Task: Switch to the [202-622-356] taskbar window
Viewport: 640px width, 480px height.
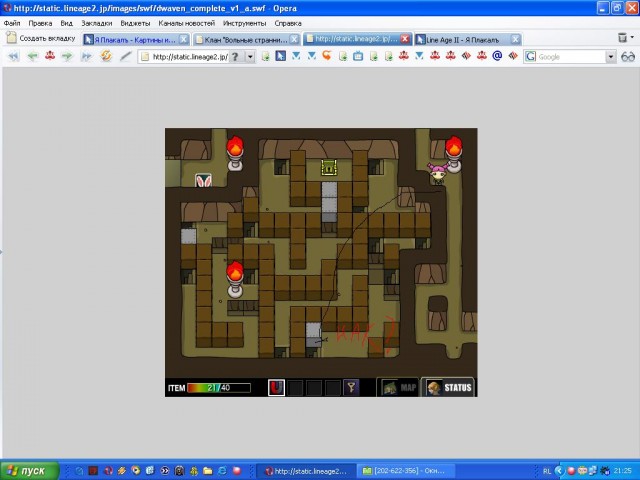Action: pyautogui.click(x=405, y=471)
